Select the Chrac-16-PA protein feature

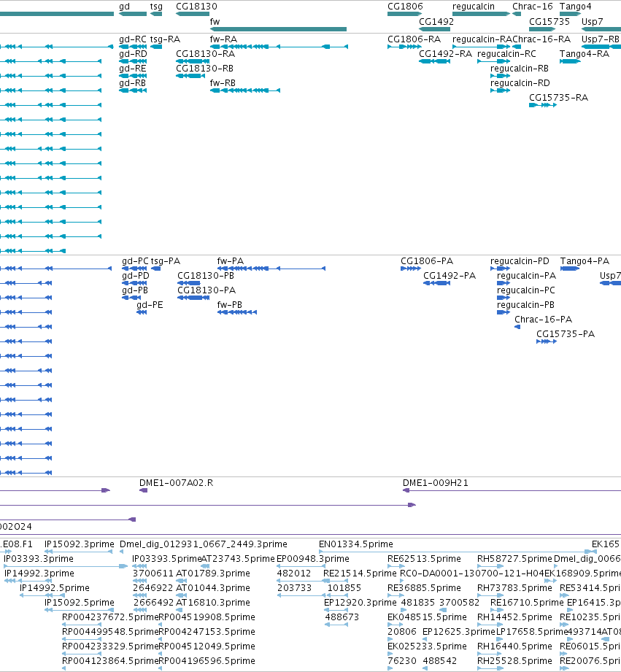[x=517, y=327]
